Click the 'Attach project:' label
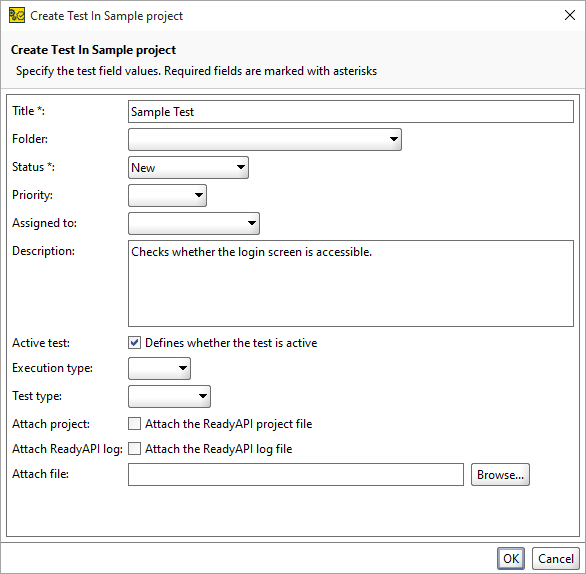586x574 pixels. [x=51, y=424]
